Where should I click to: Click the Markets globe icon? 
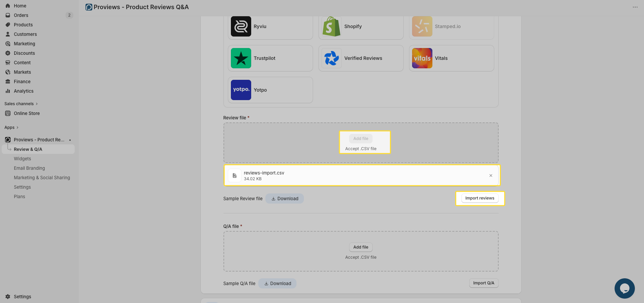click(8, 72)
